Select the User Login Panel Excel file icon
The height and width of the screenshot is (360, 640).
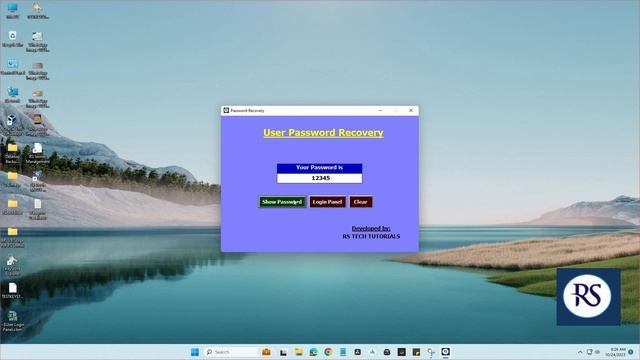point(13,321)
